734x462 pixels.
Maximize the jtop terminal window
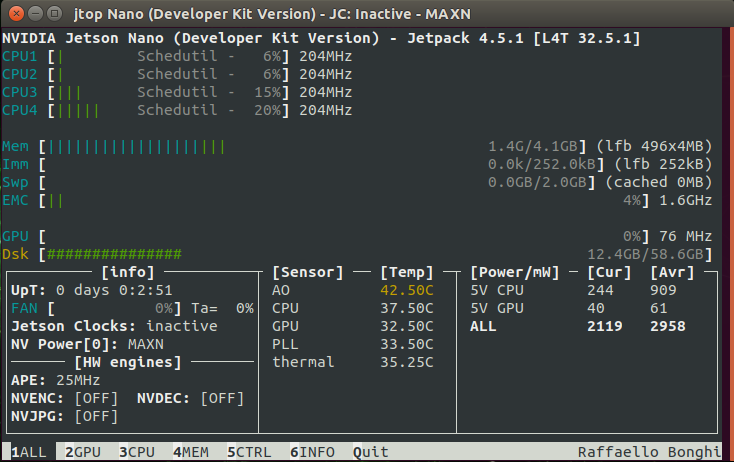click(54, 14)
